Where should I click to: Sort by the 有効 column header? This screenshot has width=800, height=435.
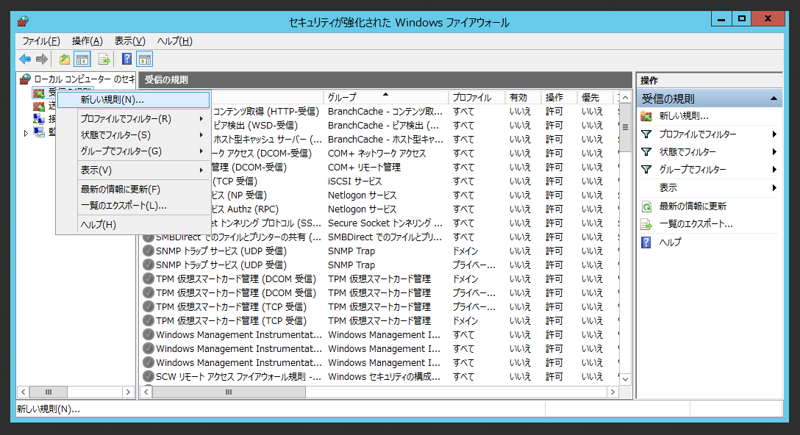[523, 97]
